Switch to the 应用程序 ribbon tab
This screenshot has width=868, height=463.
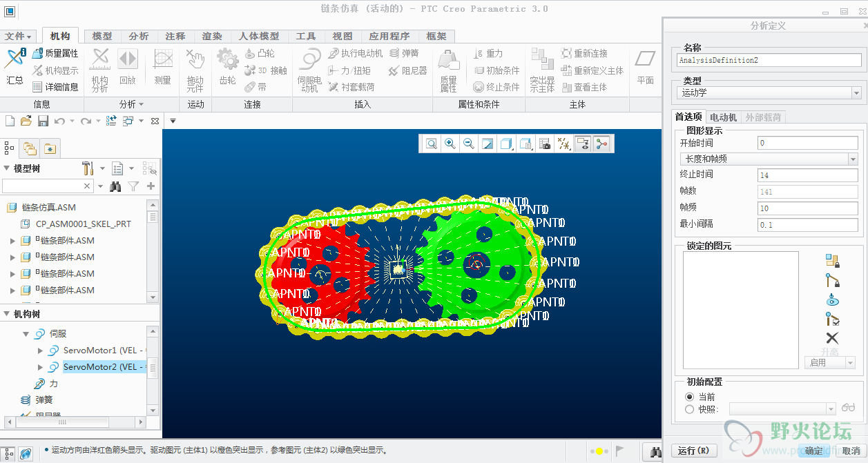click(x=389, y=36)
